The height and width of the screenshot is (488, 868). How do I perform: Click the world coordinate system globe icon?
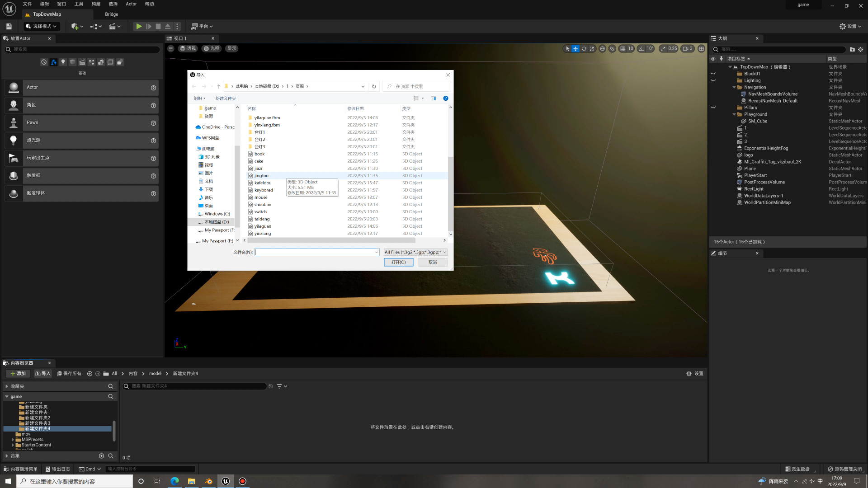602,49
